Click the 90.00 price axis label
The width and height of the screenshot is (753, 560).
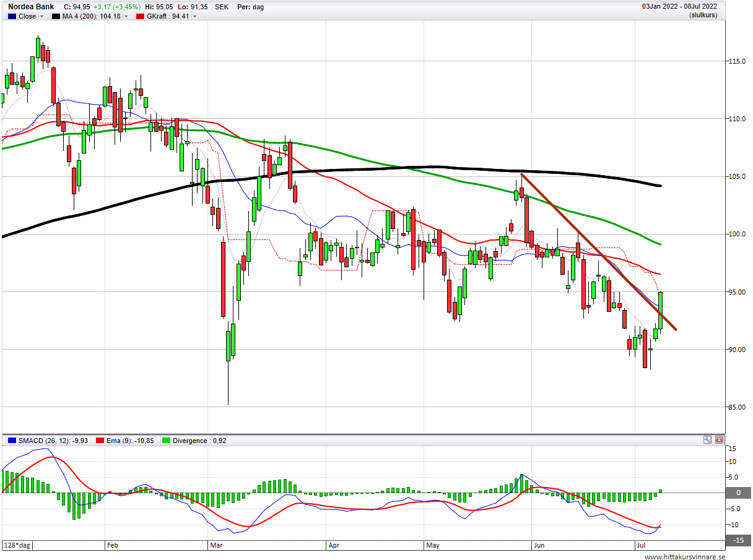point(737,350)
